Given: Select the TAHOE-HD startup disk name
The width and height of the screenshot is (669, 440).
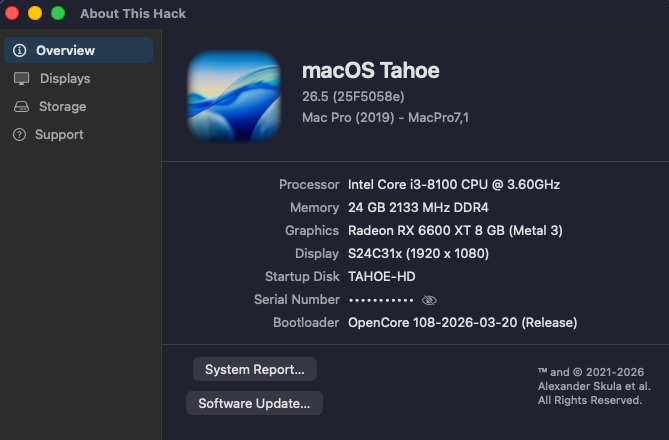Looking at the screenshot, I should coord(381,276).
